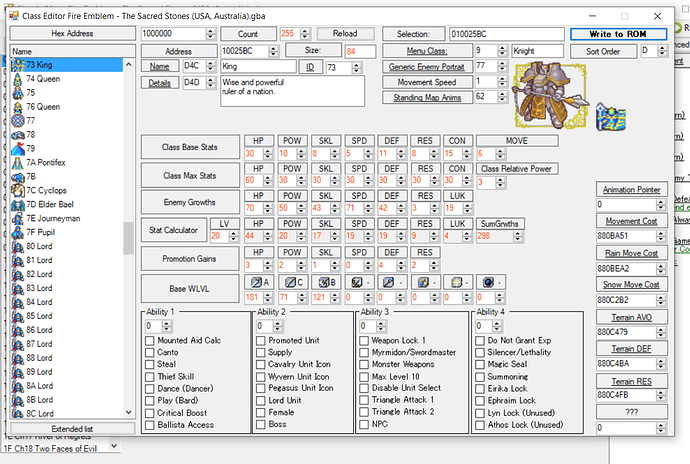
Task: Open dropdown arrow beside Ch18 Two Faces of Evil
Action: click(x=114, y=446)
